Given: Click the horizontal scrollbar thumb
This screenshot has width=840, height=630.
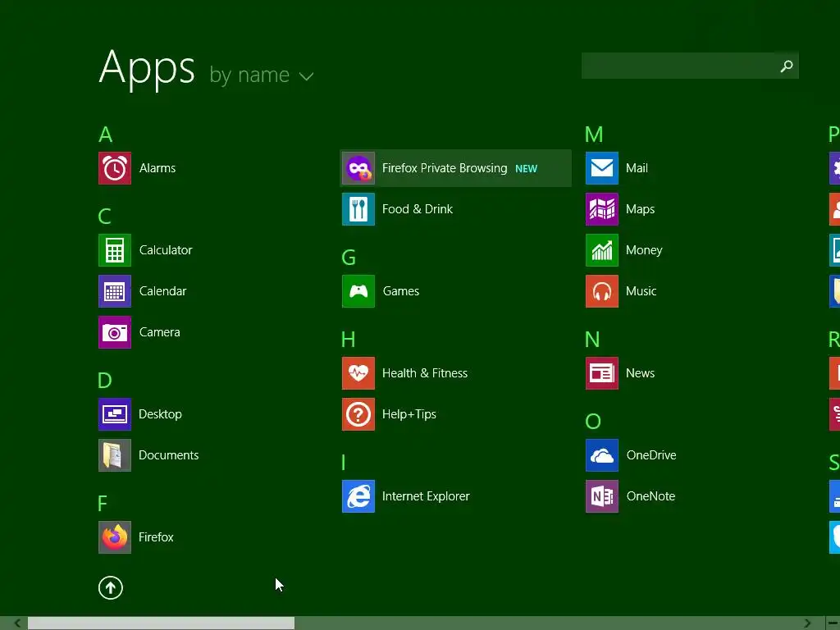Looking at the screenshot, I should (x=162, y=623).
